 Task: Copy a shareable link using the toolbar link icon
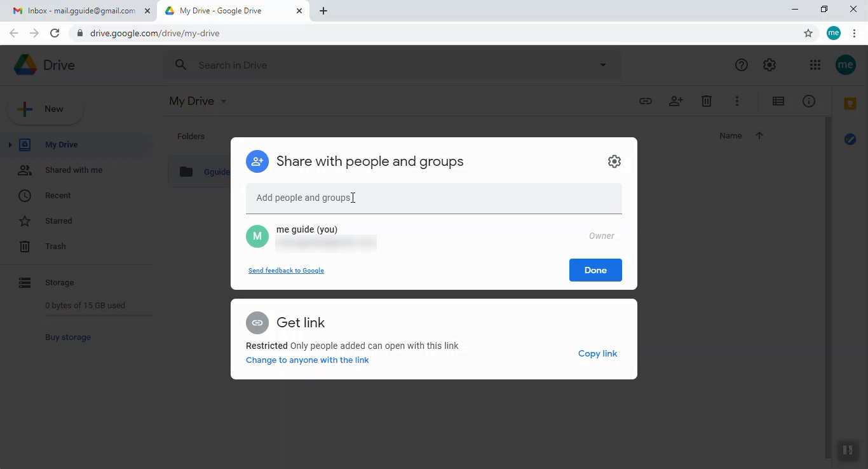[646, 101]
